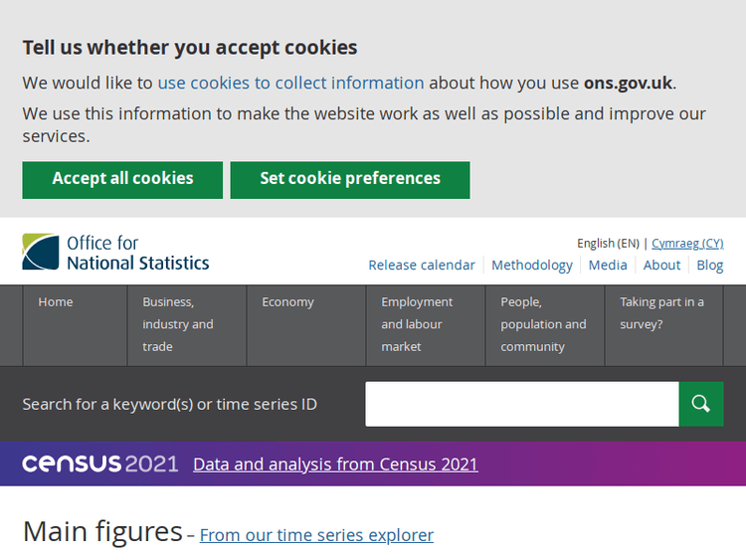Select Home in the navigation menu

pos(56,302)
